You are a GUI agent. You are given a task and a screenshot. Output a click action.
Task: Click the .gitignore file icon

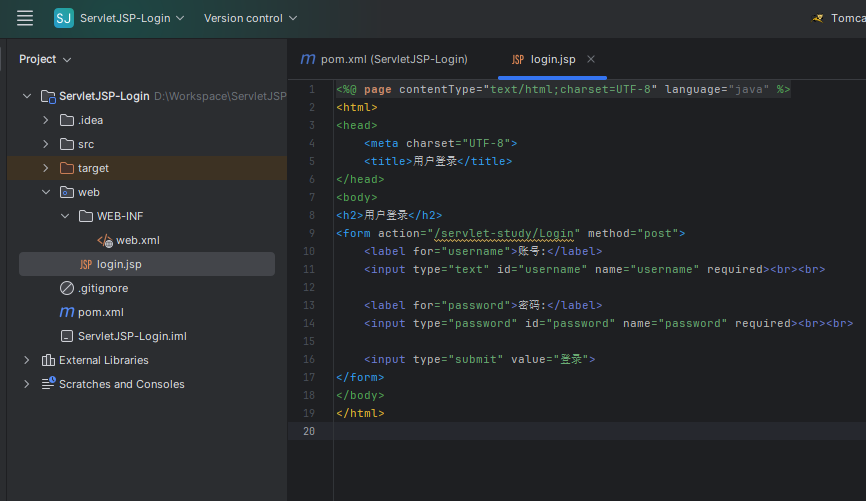(x=67, y=288)
